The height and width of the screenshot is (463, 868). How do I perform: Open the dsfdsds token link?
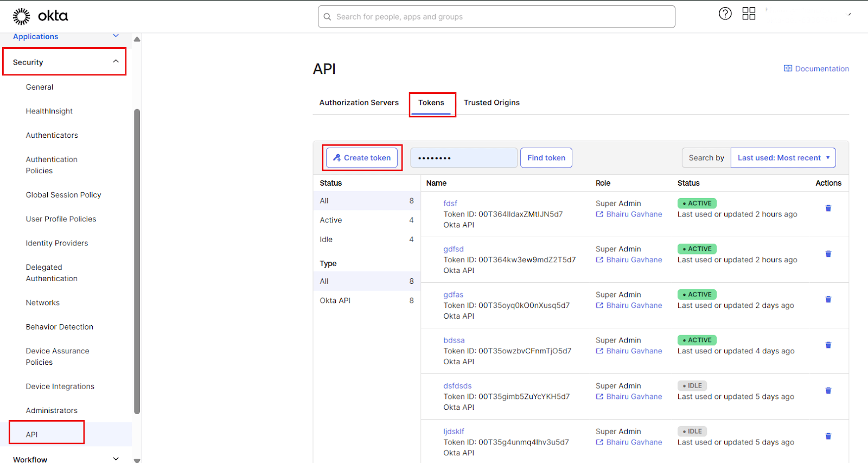(457, 386)
